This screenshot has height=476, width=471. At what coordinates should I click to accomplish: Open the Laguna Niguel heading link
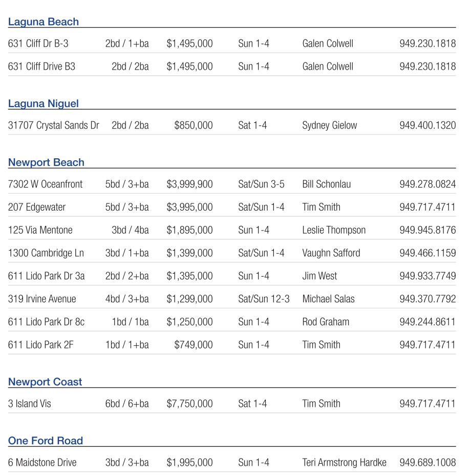pyautogui.click(x=44, y=104)
